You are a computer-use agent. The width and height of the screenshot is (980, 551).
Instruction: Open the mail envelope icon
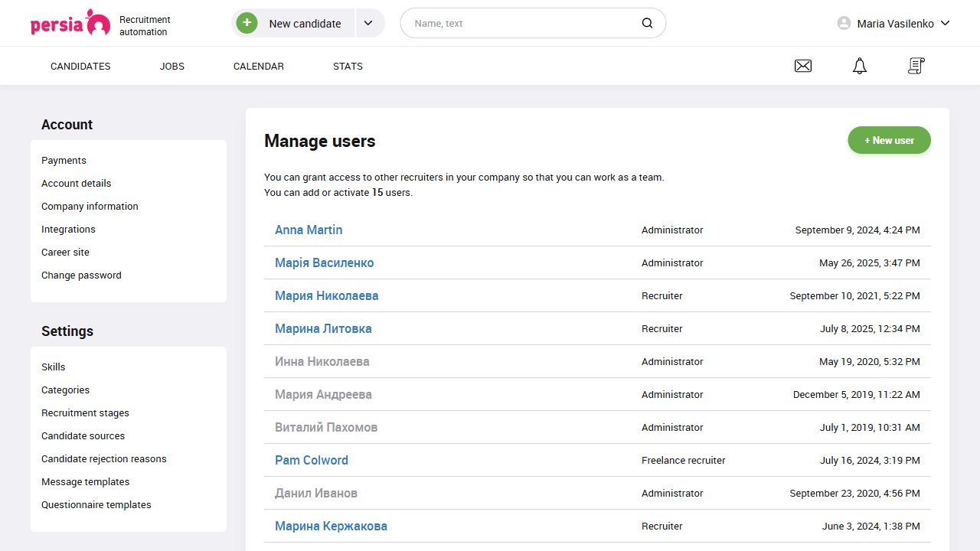click(803, 67)
